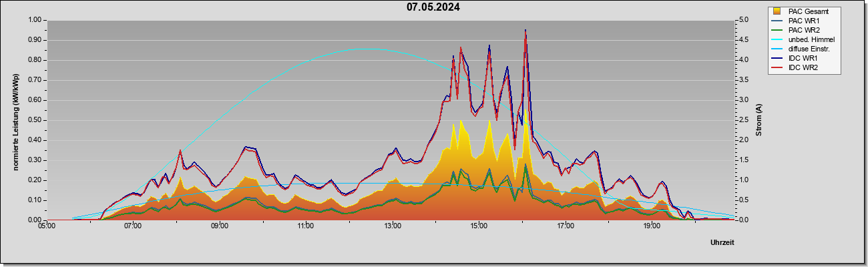868x267 pixels.
Task: Click the 19:00 tick label on time axis
Action: [652, 226]
